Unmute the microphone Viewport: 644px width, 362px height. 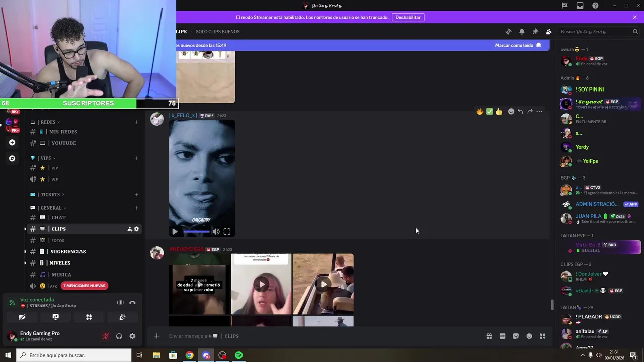coord(106,336)
